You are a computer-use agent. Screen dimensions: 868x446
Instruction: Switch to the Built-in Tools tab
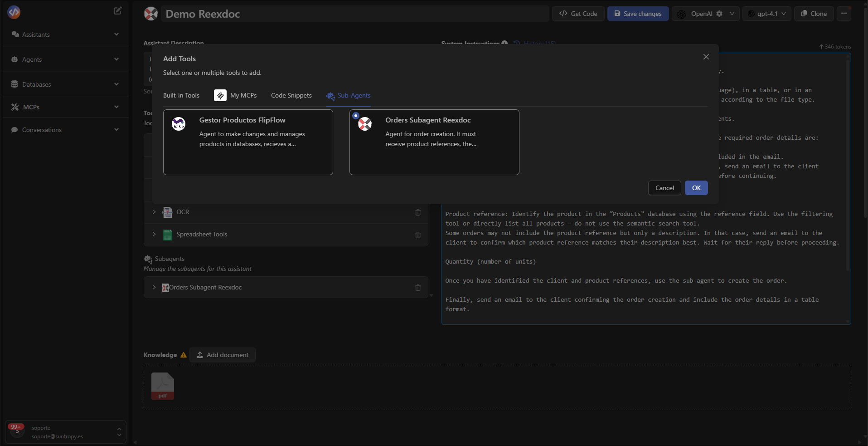pyautogui.click(x=181, y=95)
